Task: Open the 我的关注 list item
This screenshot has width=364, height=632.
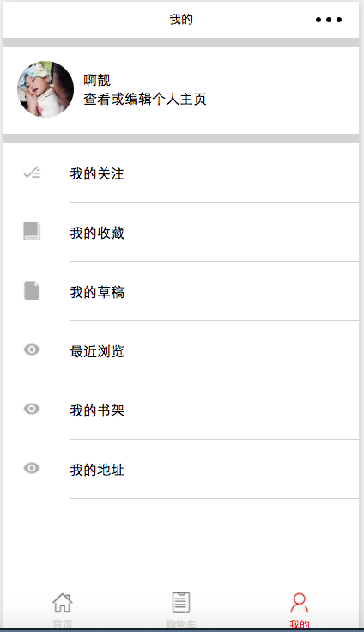Action: point(181,173)
